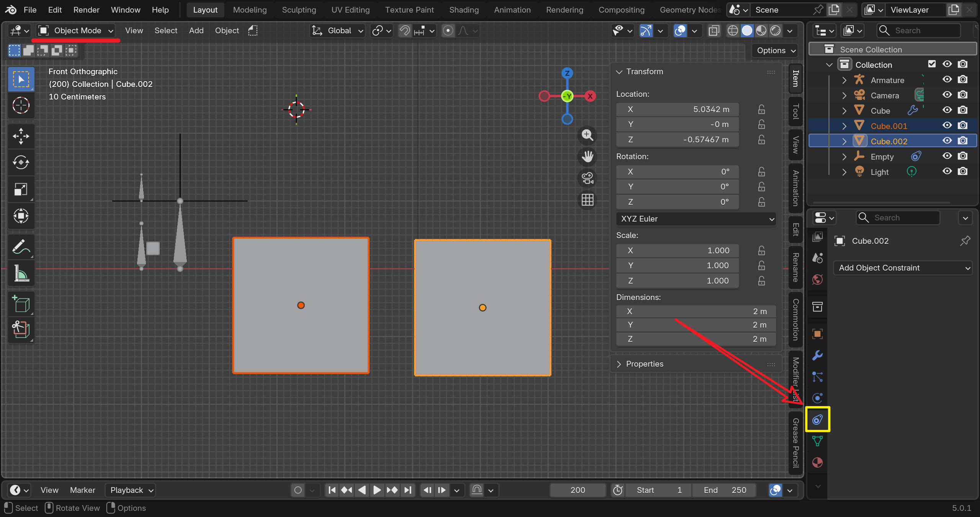
Task: Toggle the camera view icon
Action: 587,178
